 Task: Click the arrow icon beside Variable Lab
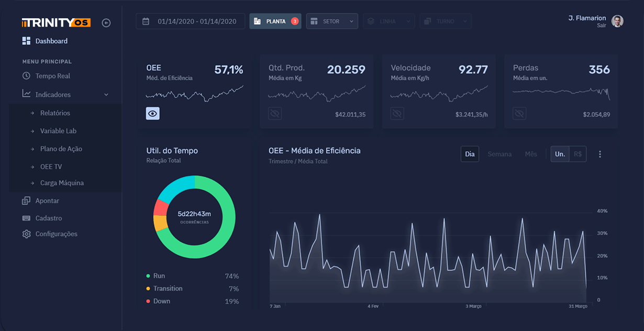(x=32, y=131)
